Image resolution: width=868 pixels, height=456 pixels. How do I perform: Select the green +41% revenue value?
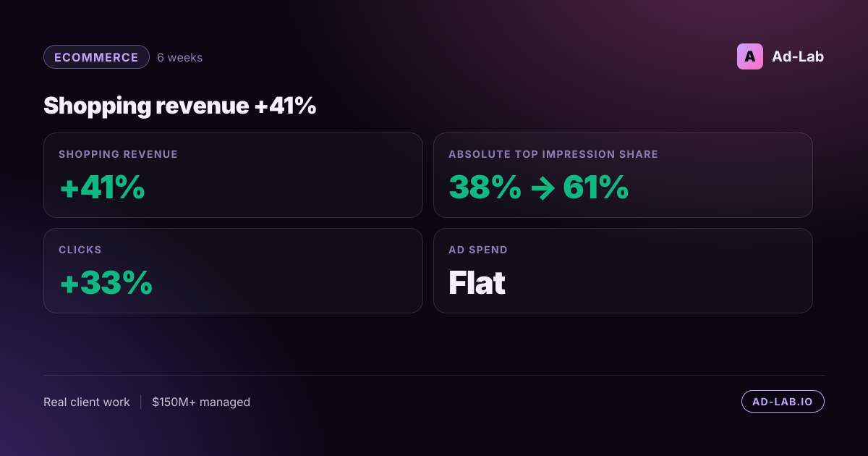click(x=102, y=187)
